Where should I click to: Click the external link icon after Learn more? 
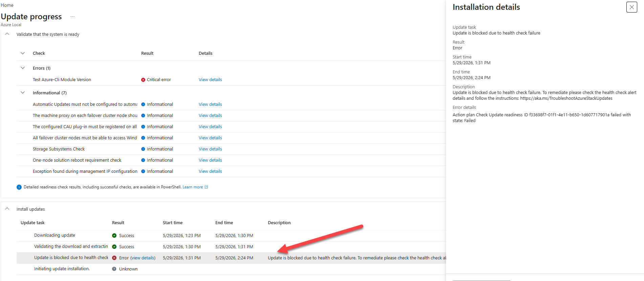pos(206,187)
